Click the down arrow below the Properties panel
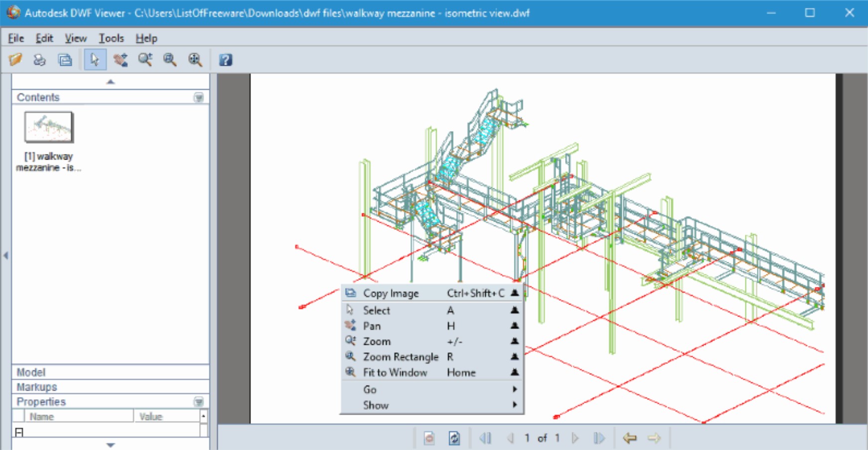 pyautogui.click(x=111, y=445)
